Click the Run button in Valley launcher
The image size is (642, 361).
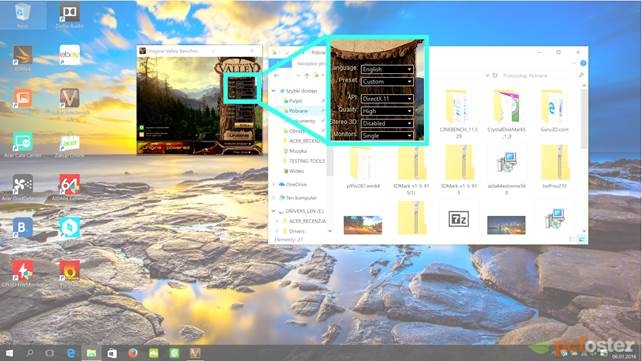pyautogui.click(x=243, y=124)
